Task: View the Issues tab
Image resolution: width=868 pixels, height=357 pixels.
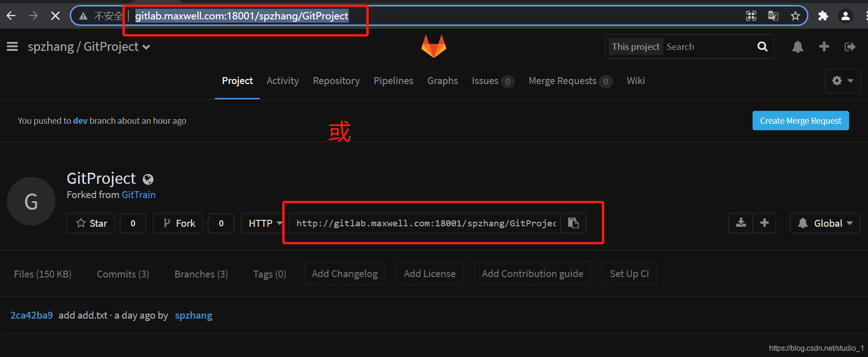Action: pyautogui.click(x=492, y=81)
